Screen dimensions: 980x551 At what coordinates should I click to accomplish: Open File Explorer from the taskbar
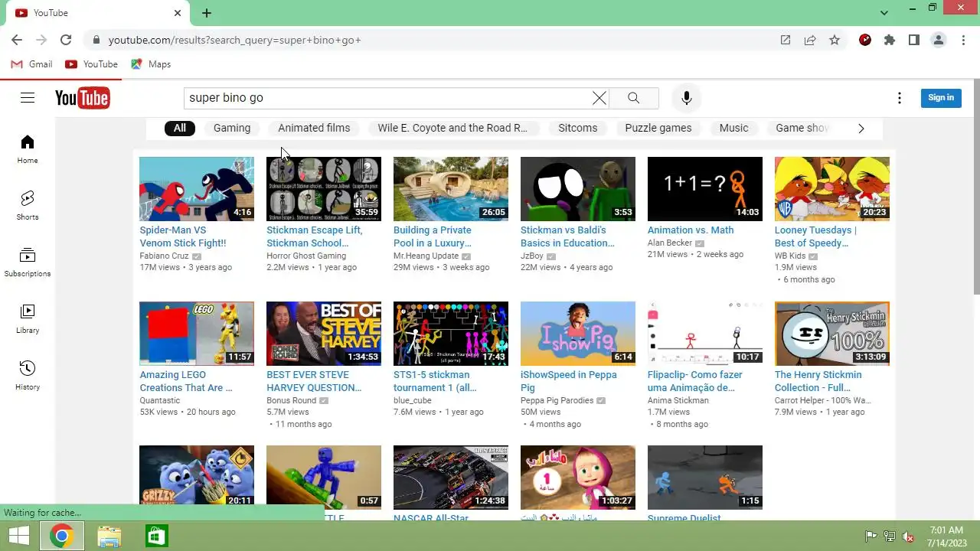[x=109, y=536]
